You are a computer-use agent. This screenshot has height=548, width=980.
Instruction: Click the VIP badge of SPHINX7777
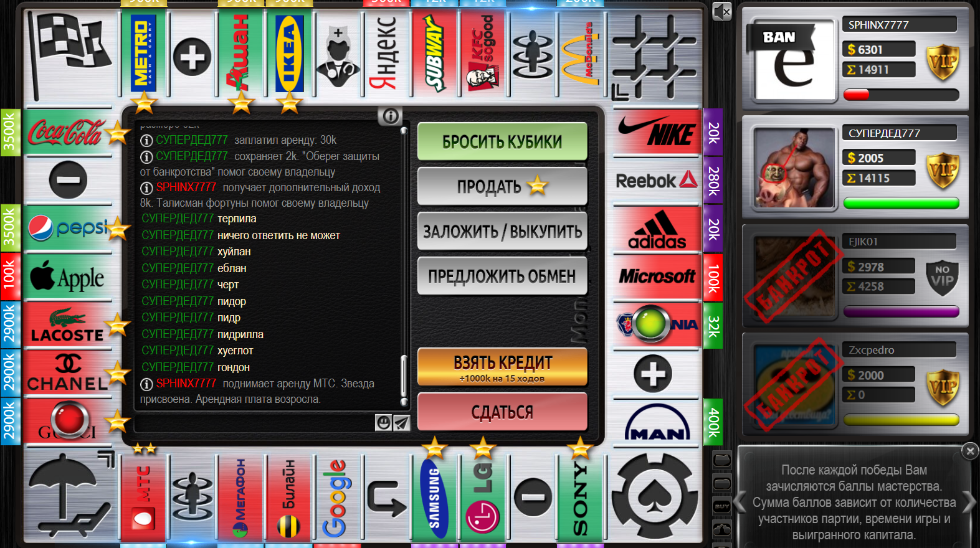(x=942, y=62)
